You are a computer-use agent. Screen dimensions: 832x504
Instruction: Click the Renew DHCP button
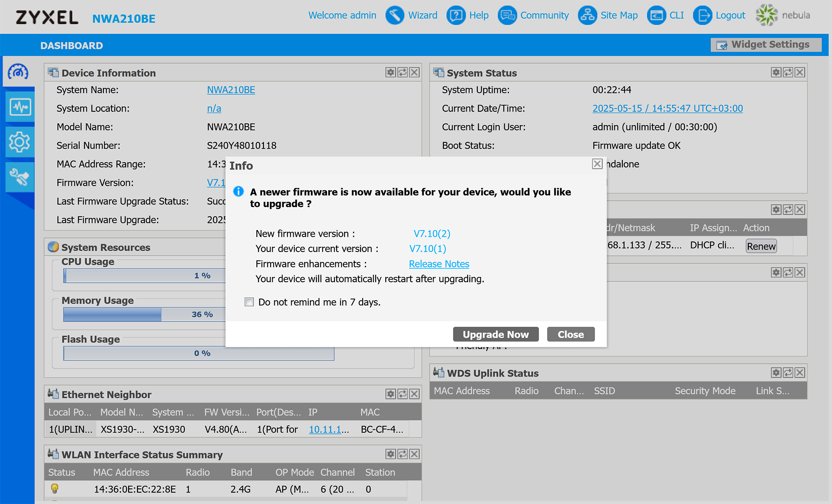tap(761, 246)
